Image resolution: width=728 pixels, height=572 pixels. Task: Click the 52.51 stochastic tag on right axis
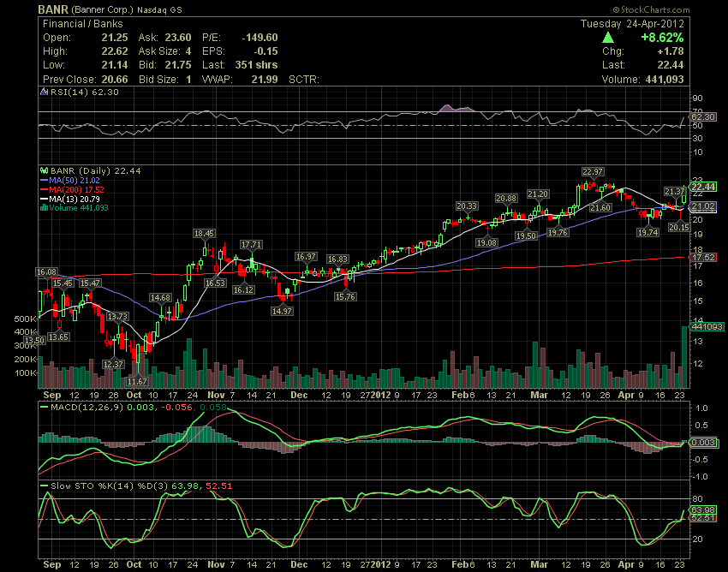[703, 518]
